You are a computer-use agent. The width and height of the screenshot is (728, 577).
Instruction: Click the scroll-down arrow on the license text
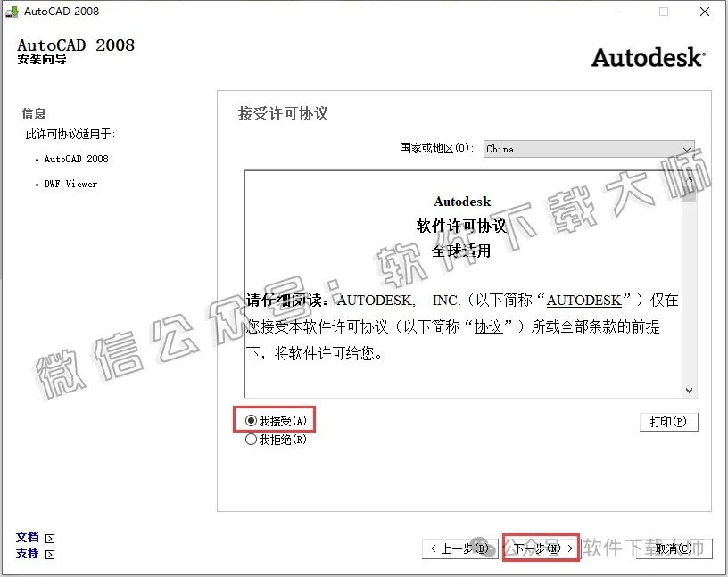click(690, 390)
